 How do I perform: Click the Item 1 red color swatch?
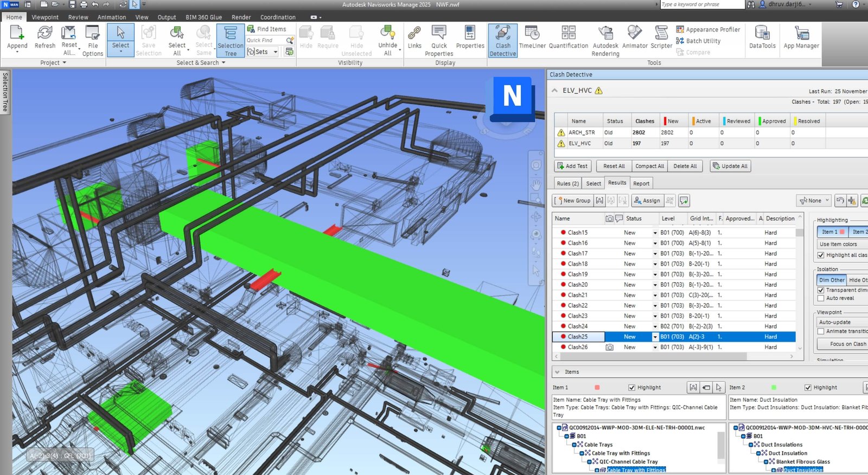pyautogui.click(x=597, y=388)
